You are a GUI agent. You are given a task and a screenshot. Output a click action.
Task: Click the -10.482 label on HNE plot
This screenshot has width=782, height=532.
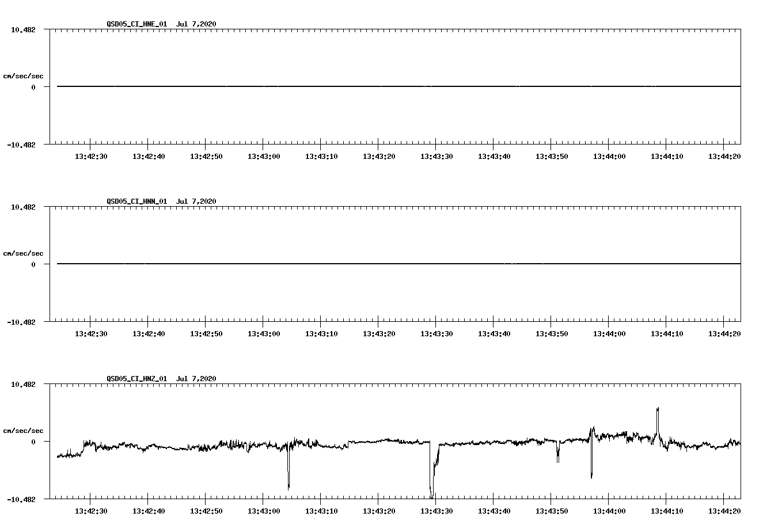[x=21, y=145]
